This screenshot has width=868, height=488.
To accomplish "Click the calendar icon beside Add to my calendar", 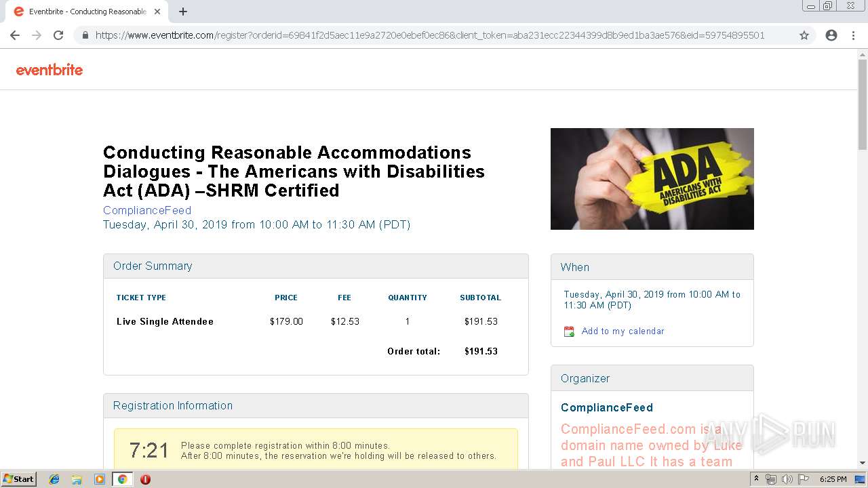I will (569, 331).
